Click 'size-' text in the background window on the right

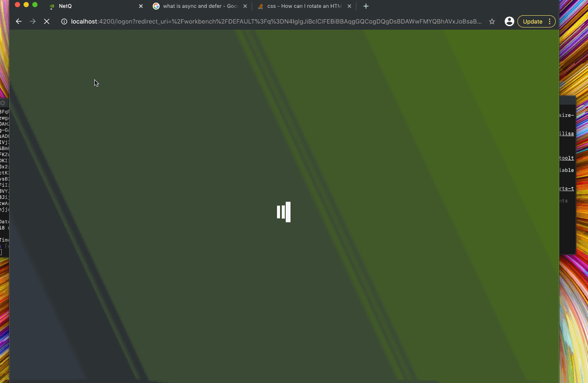tap(567, 115)
